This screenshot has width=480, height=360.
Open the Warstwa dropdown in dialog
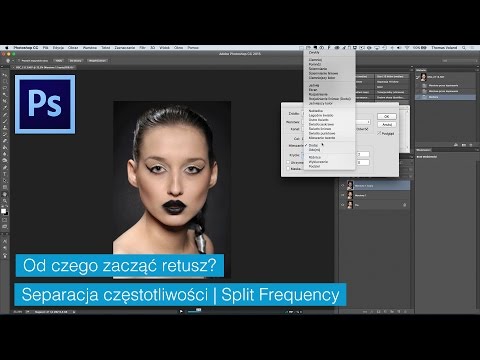(x=363, y=122)
